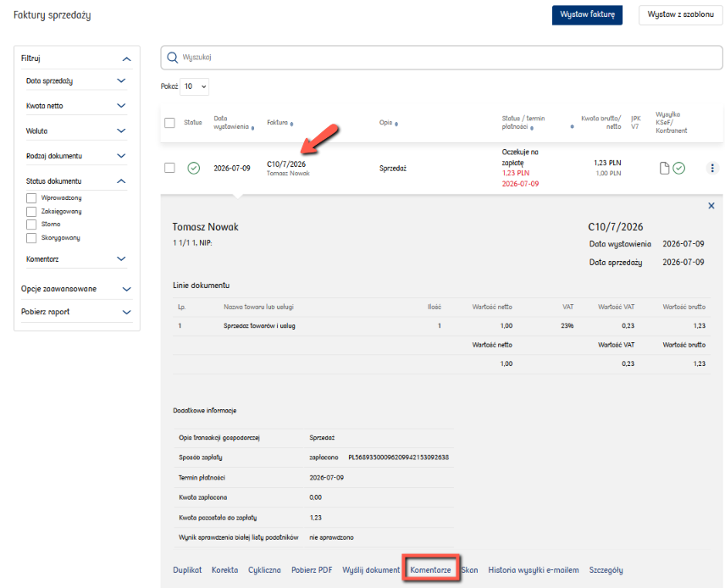Expand Pobierz raport section
The image size is (725, 588).
tap(127, 313)
